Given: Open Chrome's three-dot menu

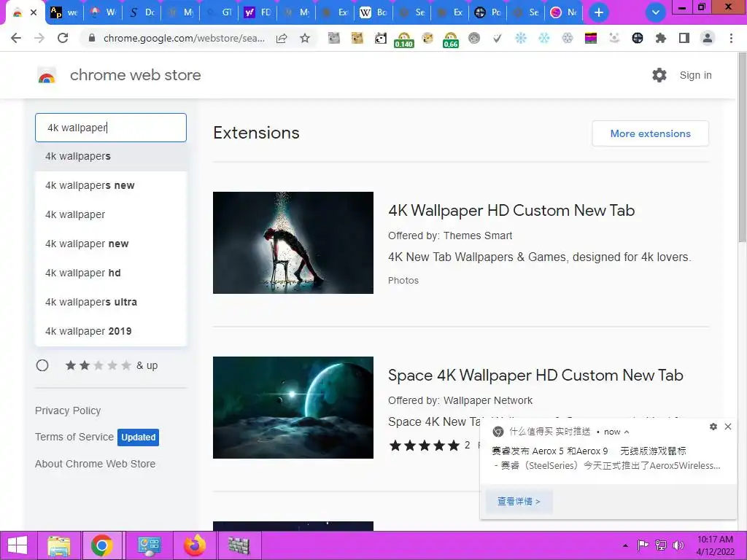Looking at the screenshot, I should [731, 38].
